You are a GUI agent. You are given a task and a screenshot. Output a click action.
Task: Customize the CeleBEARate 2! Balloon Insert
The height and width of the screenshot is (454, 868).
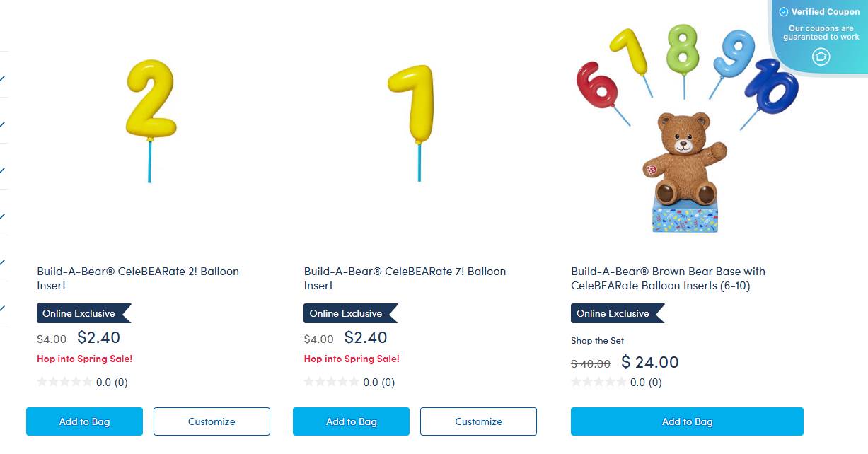coord(212,421)
